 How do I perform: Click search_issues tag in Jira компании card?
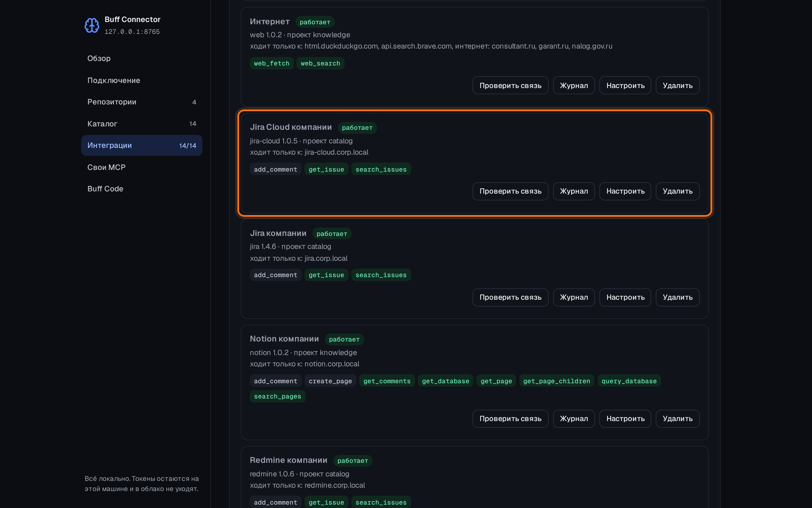click(381, 275)
